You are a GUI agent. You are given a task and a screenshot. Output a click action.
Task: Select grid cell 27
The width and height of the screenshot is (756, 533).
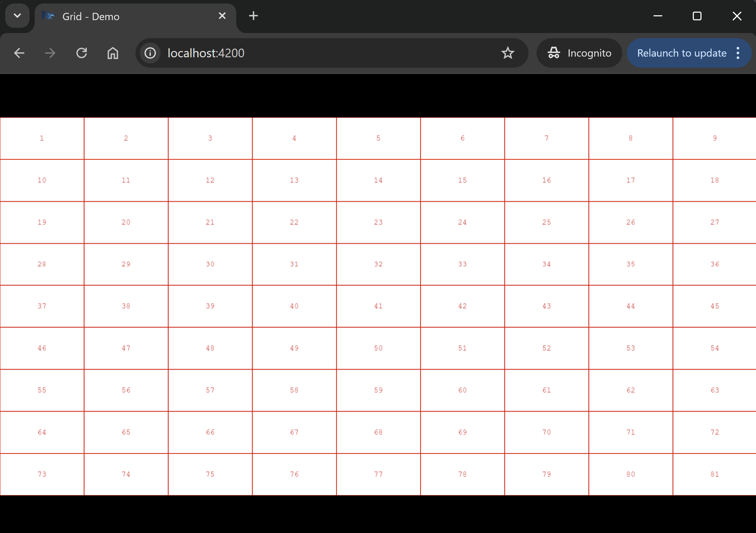715,223
